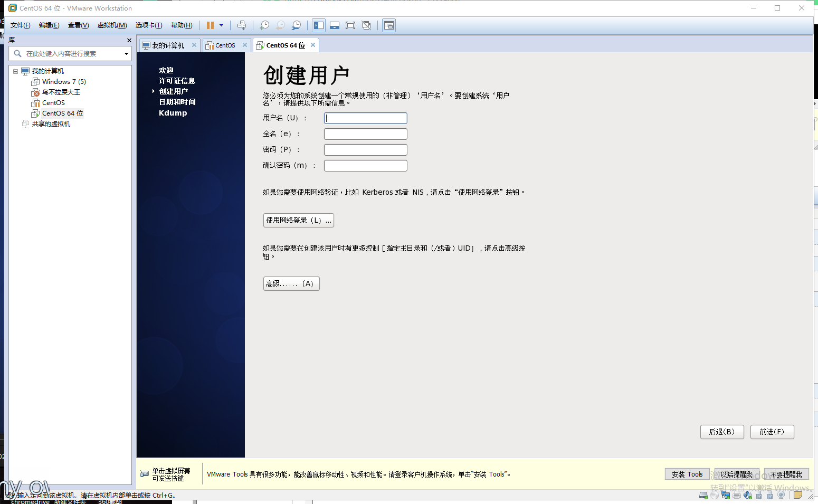Click the search magnifier icon in library
The width and height of the screenshot is (818, 504).
coord(17,53)
